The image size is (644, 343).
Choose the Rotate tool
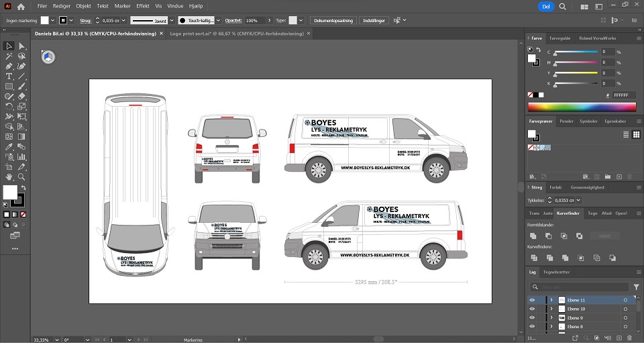pyautogui.click(x=9, y=107)
